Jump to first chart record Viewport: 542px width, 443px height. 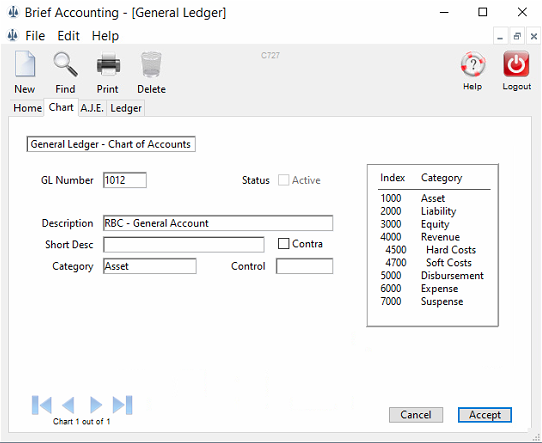(x=41, y=405)
